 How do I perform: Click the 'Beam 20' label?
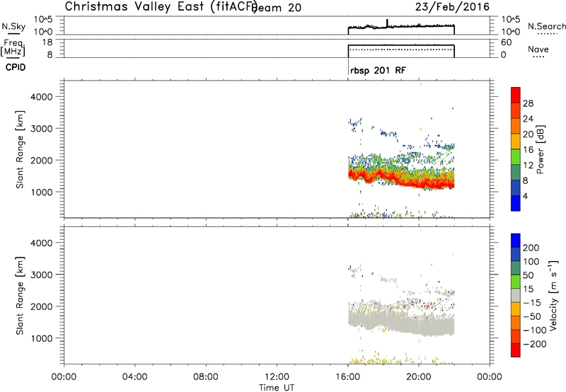pos(277,8)
